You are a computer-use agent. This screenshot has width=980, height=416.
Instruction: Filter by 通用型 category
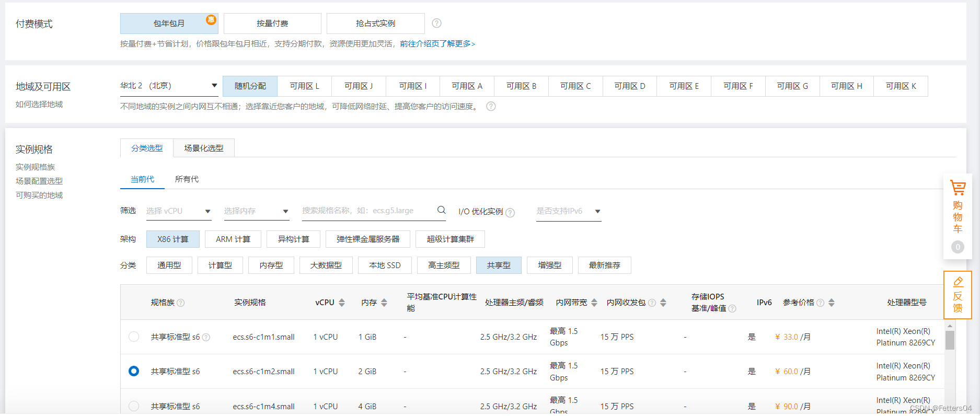(169, 265)
